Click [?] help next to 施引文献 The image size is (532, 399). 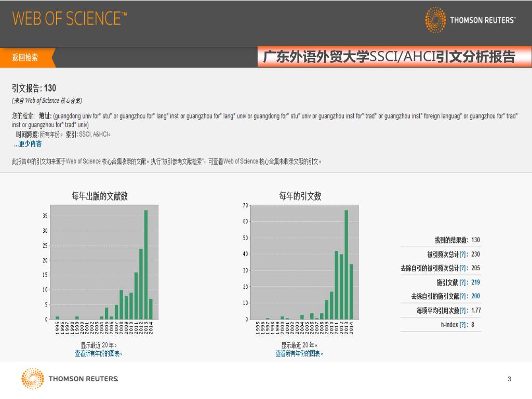click(x=463, y=282)
